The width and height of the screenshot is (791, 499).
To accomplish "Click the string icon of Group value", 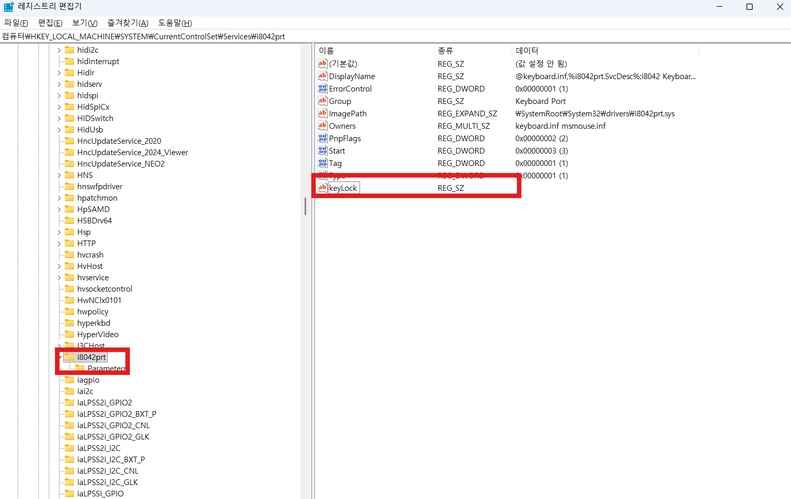I will (323, 101).
